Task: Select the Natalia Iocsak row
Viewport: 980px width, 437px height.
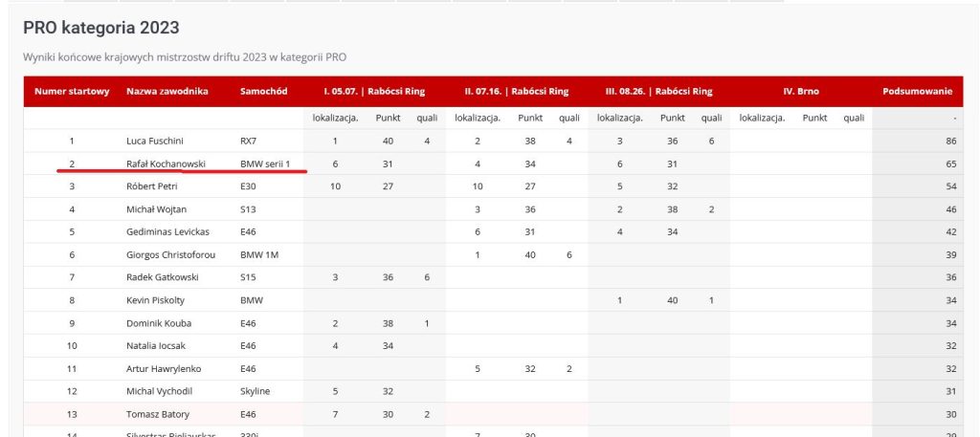Action: pyautogui.click(x=155, y=345)
